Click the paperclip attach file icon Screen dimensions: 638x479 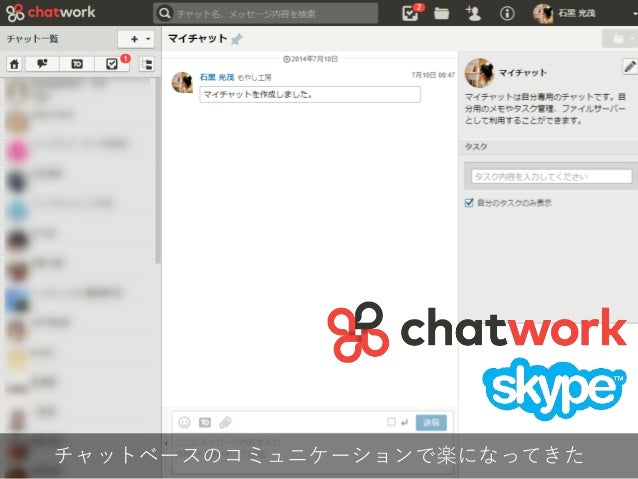pyautogui.click(x=225, y=422)
